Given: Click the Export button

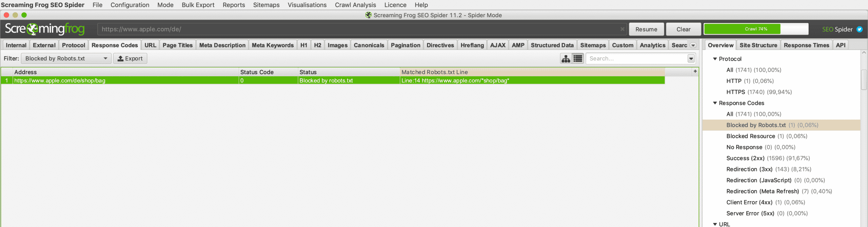Looking at the screenshot, I should [130, 59].
